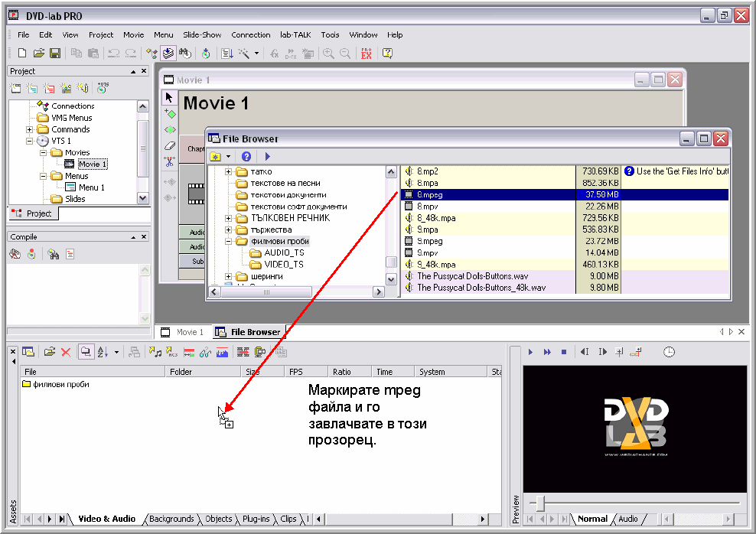Click the clock icon in Preview toolbar
The height and width of the screenshot is (534, 756).
click(x=670, y=352)
